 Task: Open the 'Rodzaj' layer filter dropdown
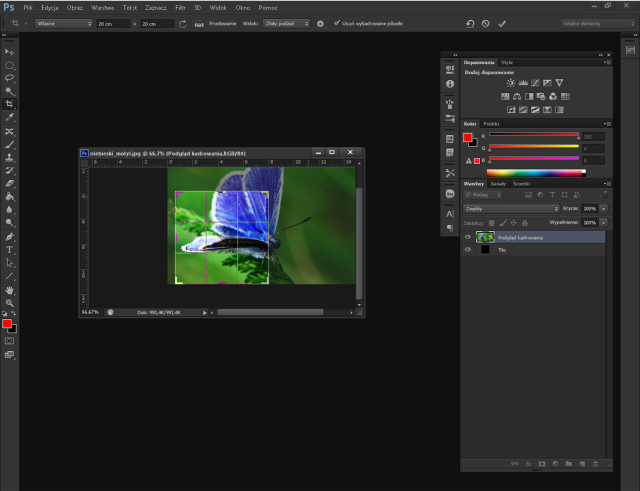482,195
